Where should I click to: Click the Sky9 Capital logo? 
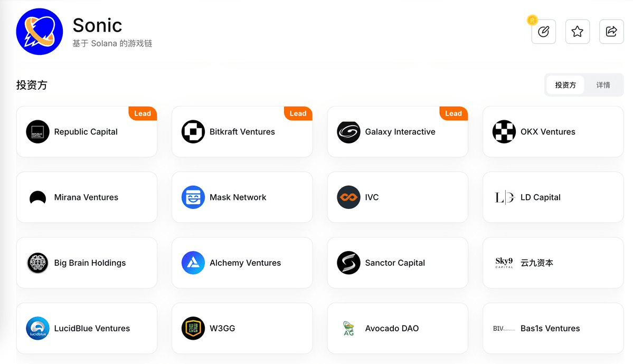point(504,263)
